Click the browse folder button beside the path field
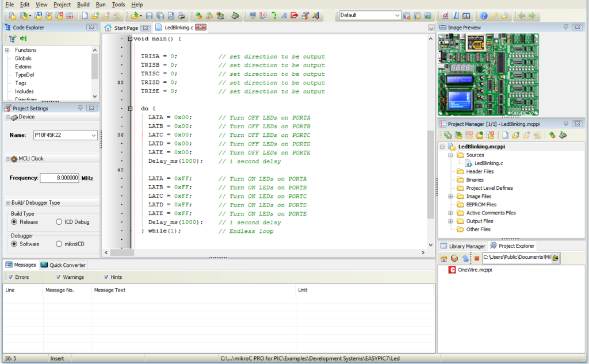 click(556, 258)
